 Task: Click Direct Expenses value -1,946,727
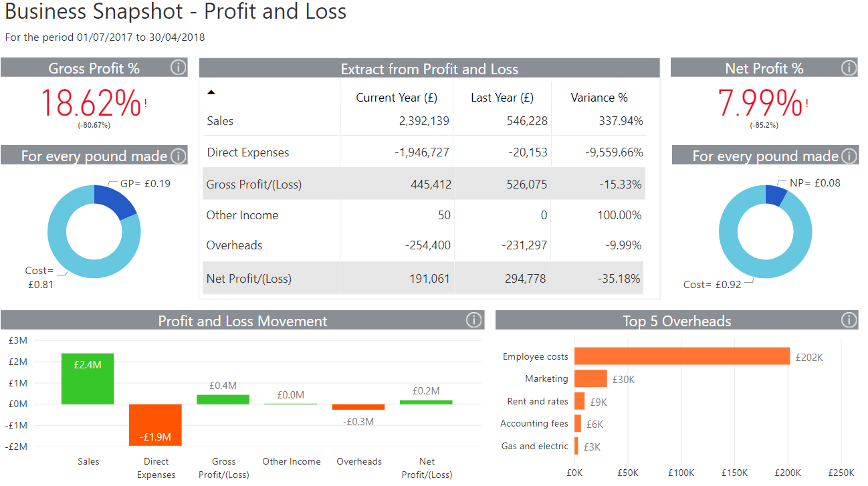pyautogui.click(x=422, y=152)
